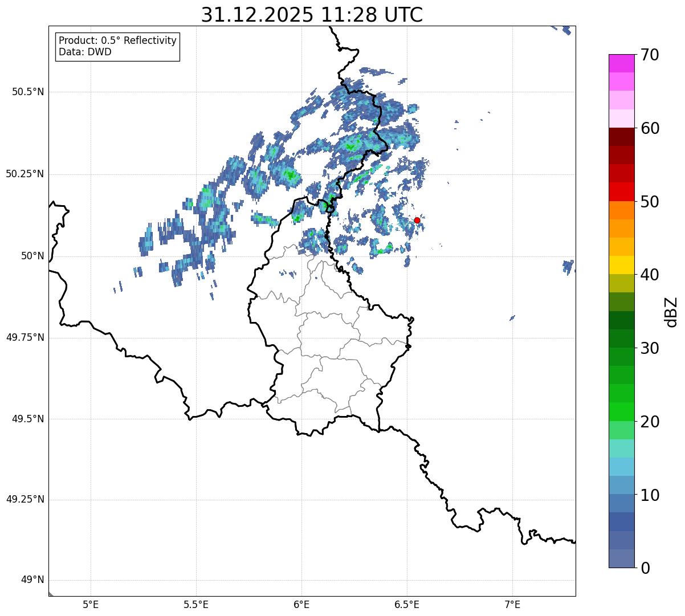
Task: Click the 50°N latitude label
Action: point(32,256)
